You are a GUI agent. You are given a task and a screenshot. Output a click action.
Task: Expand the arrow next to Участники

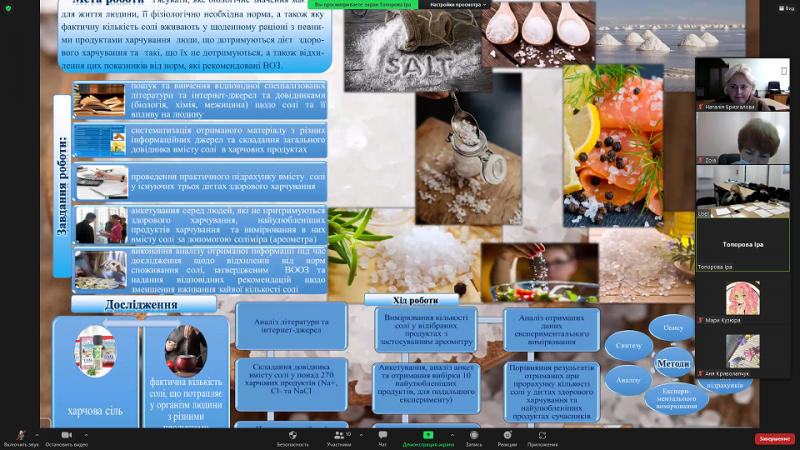pyautogui.click(x=361, y=435)
